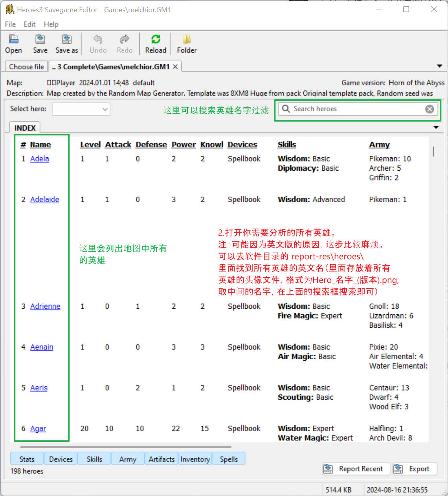Click the '198 heroes' count text
The width and height of the screenshot is (448, 496).
click(x=27, y=471)
